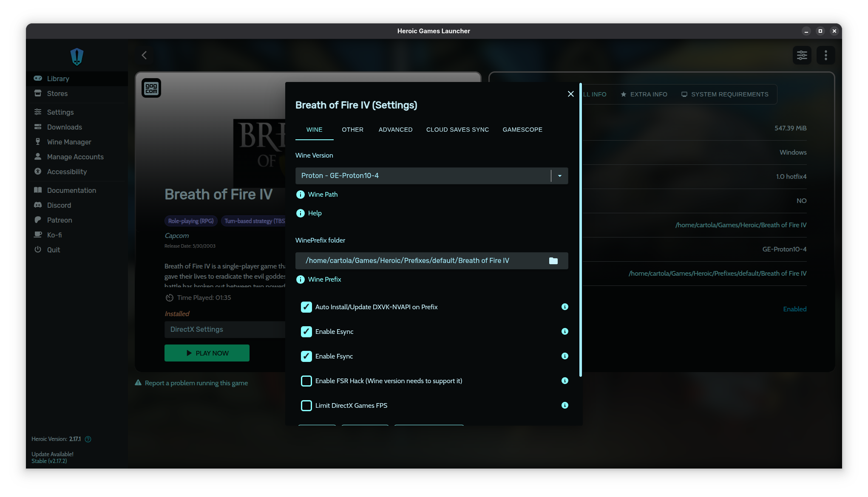Close the Breath of Fire IV settings dialog
The image size is (868, 497).
tap(571, 94)
